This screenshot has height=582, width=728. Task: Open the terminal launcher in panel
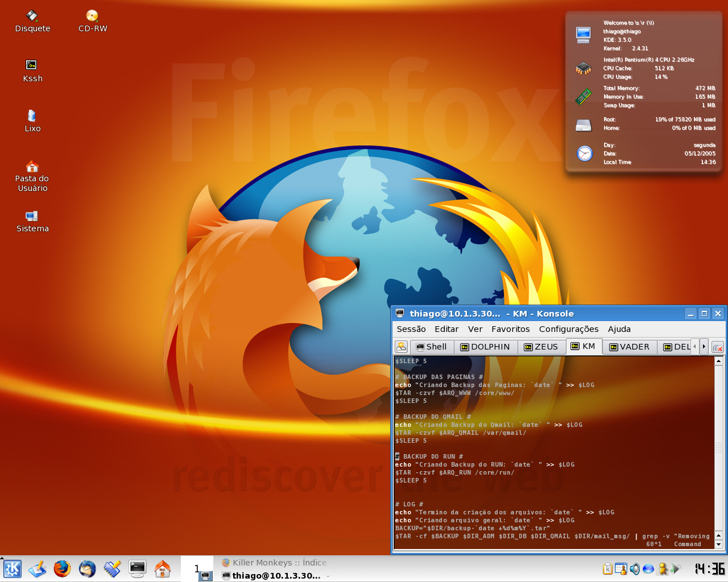(137, 569)
